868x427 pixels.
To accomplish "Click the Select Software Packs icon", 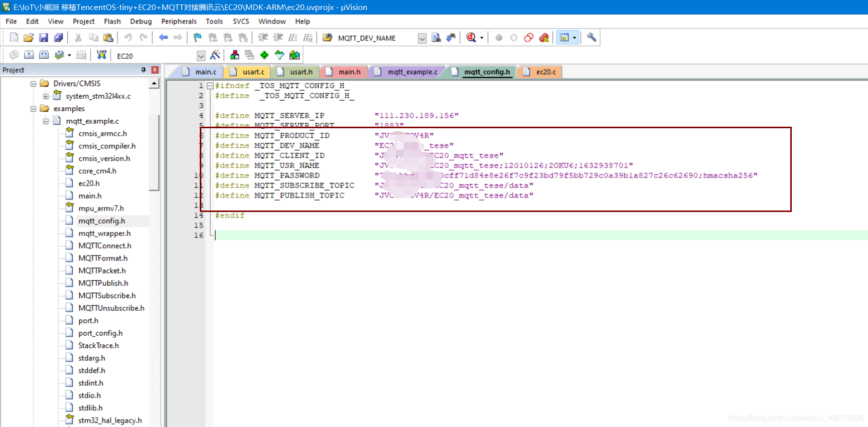I will point(280,55).
